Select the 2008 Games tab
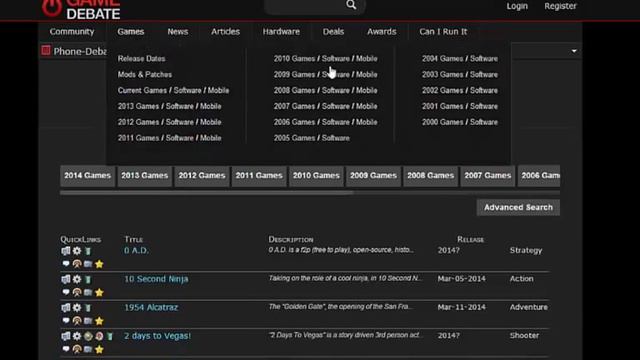Image resolution: width=640 pixels, height=360 pixels. tap(431, 176)
